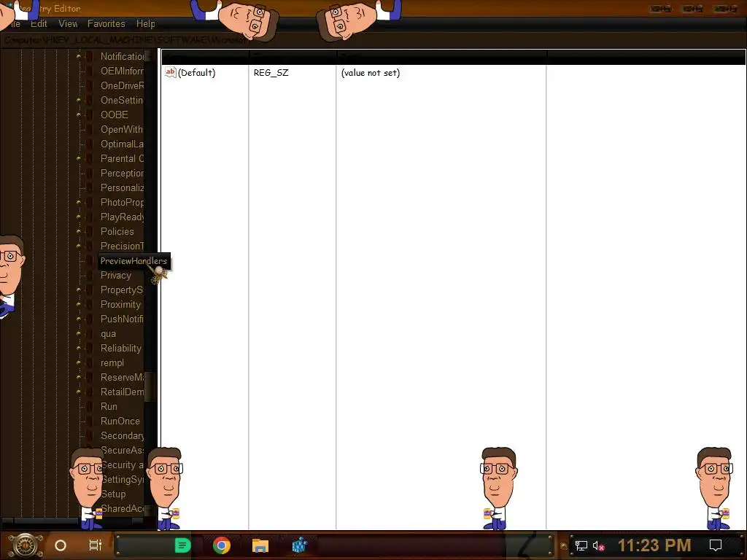The image size is (747, 560).
Task: Click the OEMInfor key folder icon
Action: point(90,71)
